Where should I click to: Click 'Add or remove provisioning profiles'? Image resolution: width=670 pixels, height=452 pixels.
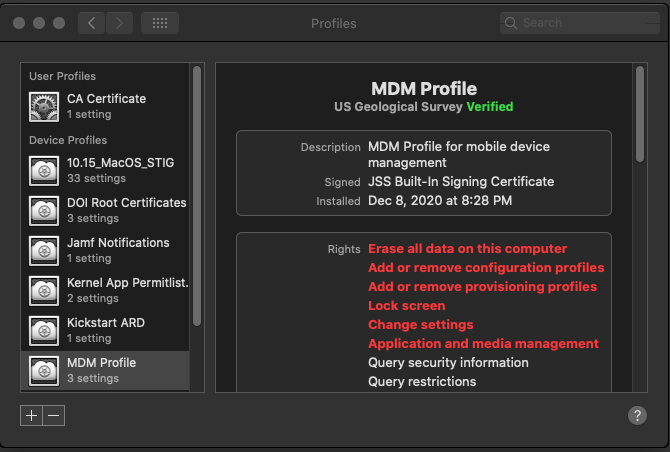coord(482,287)
